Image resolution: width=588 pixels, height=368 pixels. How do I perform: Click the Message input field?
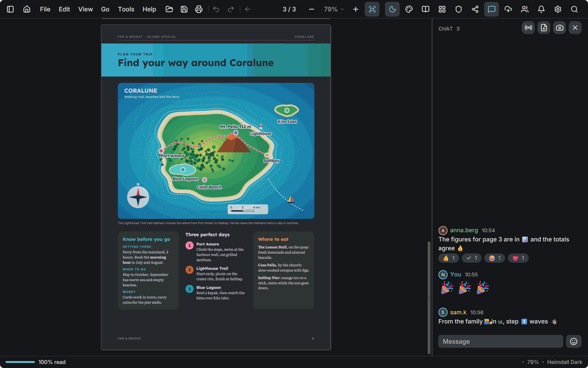pos(501,342)
